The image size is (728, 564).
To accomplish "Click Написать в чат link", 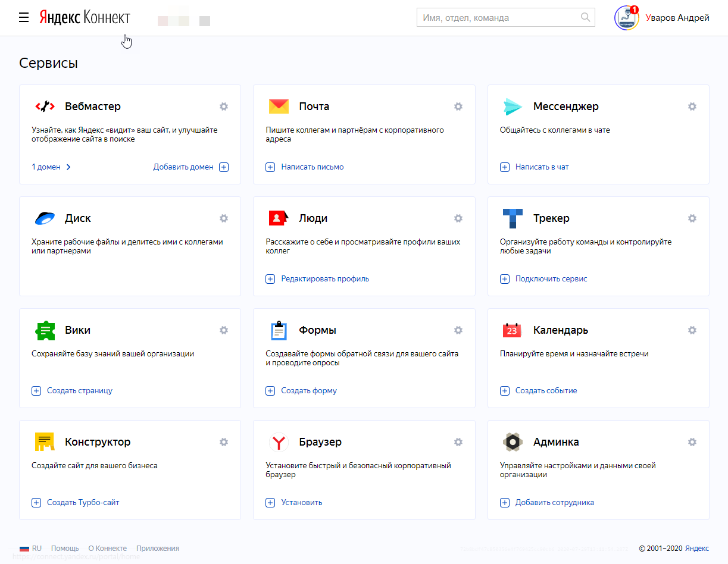I will (542, 167).
